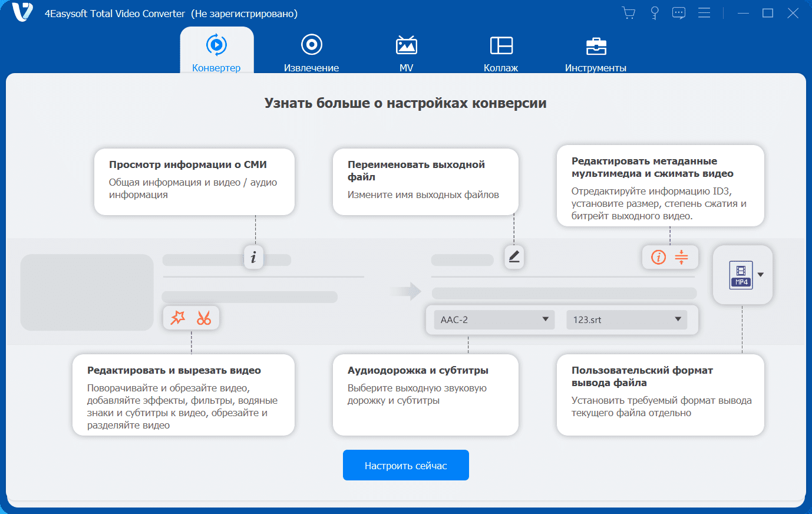Open the feedback chat icon

pos(679,13)
